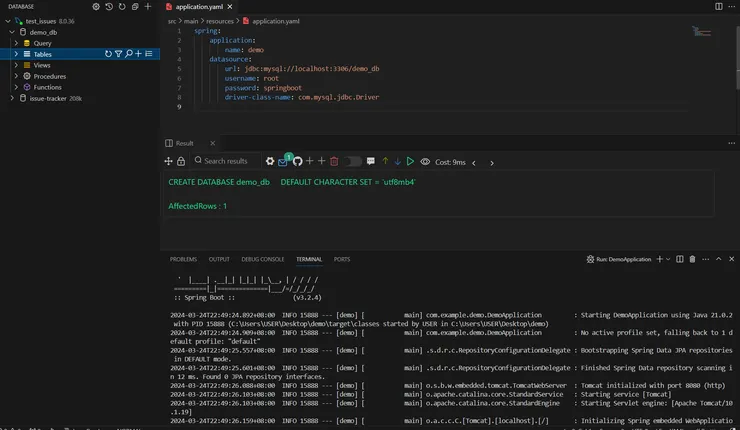
Task: Open database panel settings gear
Action: point(96,6)
